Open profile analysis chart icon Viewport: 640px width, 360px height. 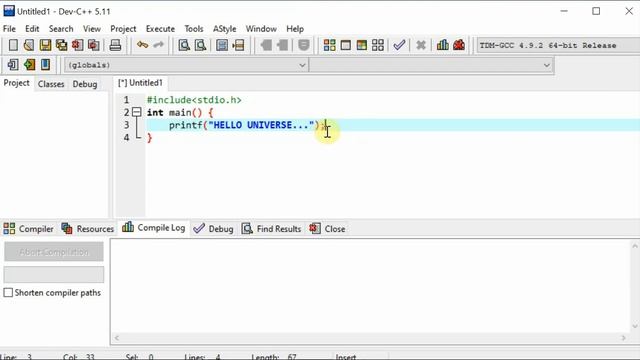point(442,45)
